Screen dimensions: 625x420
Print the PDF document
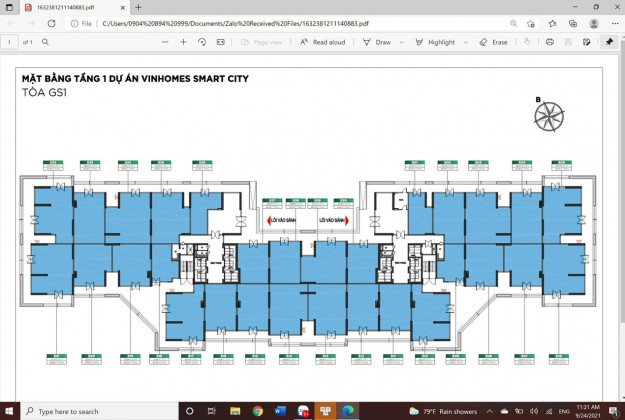(550, 42)
